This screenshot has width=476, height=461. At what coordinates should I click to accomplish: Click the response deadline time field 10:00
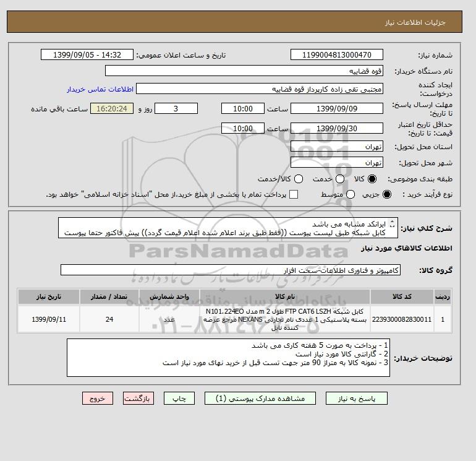(x=243, y=108)
